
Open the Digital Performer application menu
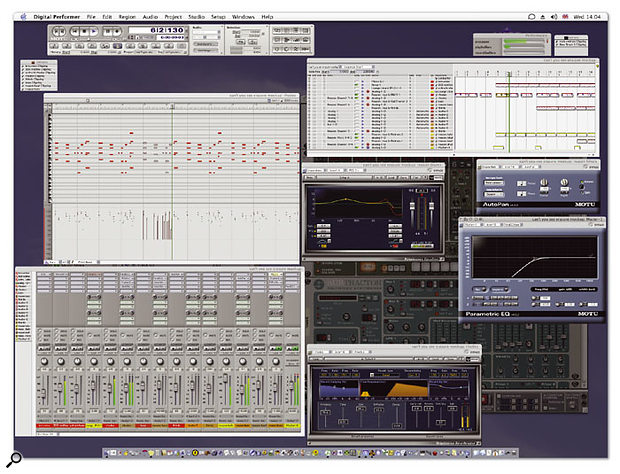57,17
